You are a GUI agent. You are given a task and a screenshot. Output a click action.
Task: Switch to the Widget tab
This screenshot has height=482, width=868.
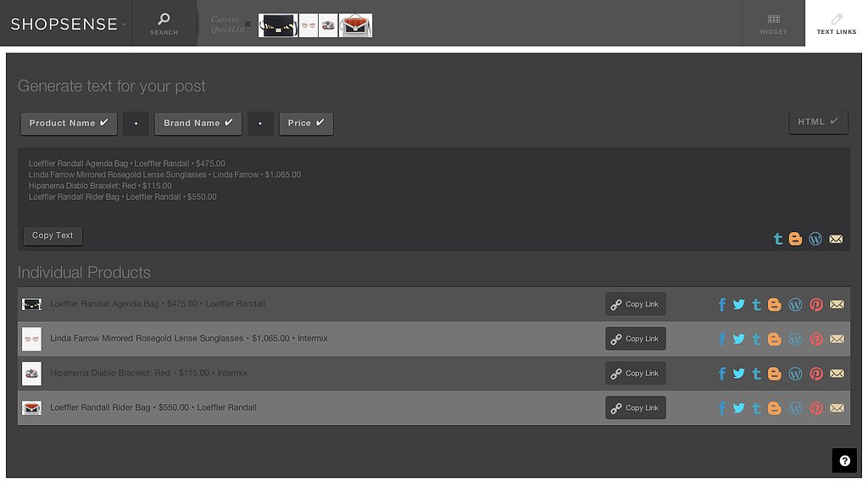point(773,23)
